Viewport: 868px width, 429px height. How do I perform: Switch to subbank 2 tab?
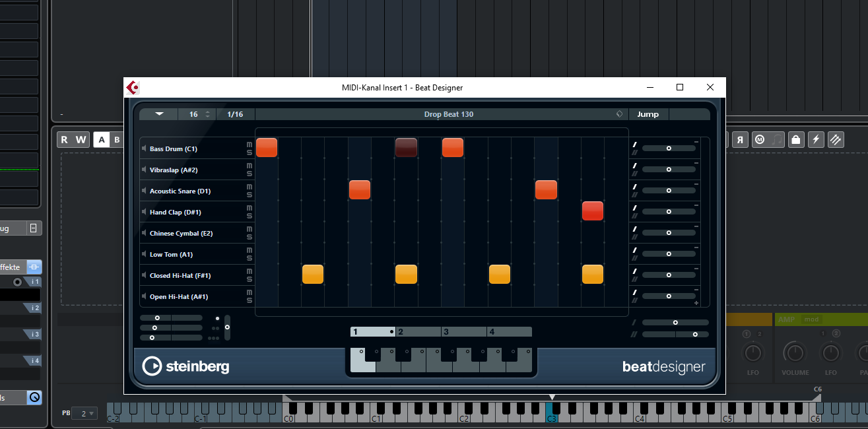point(418,332)
